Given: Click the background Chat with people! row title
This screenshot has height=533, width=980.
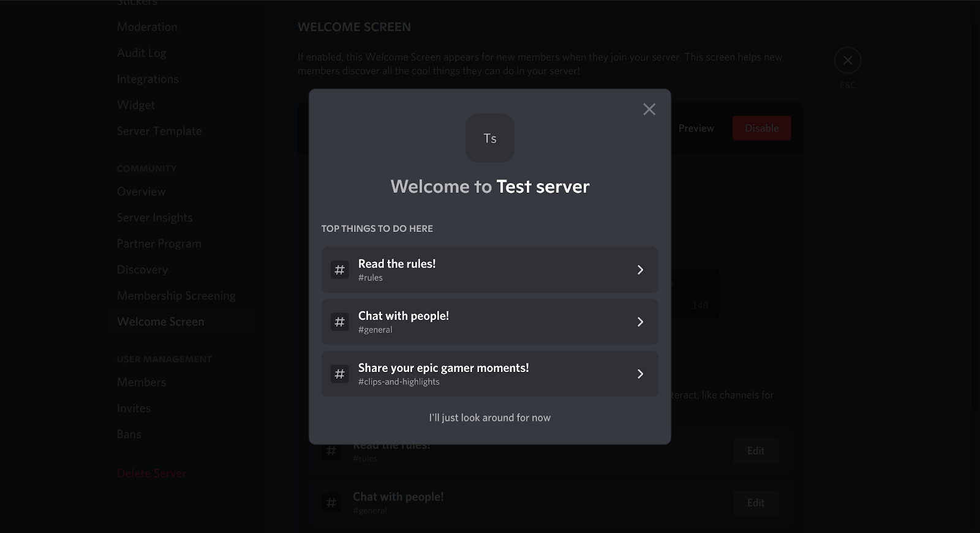Looking at the screenshot, I should tap(398, 497).
